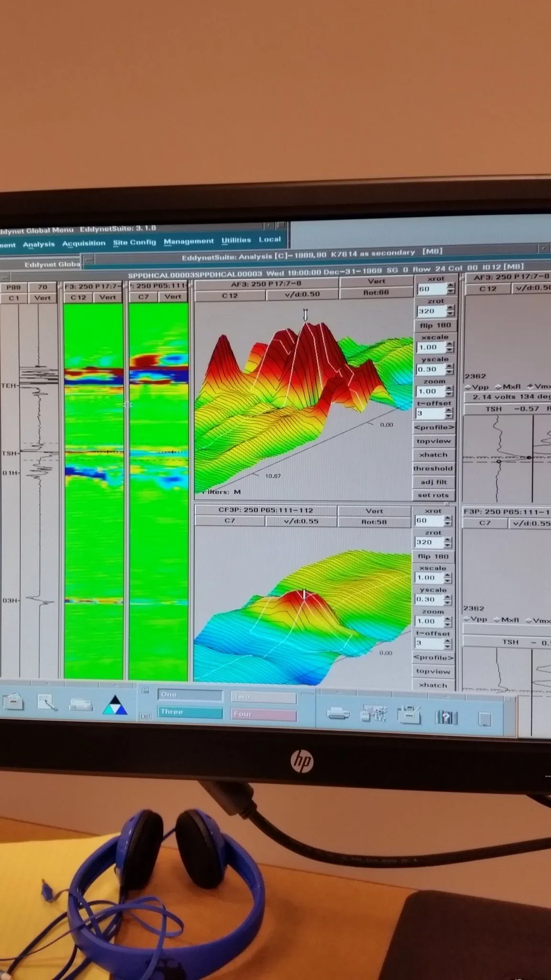
Task: Open the printer icon in the bottom panel
Action: (338, 714)
